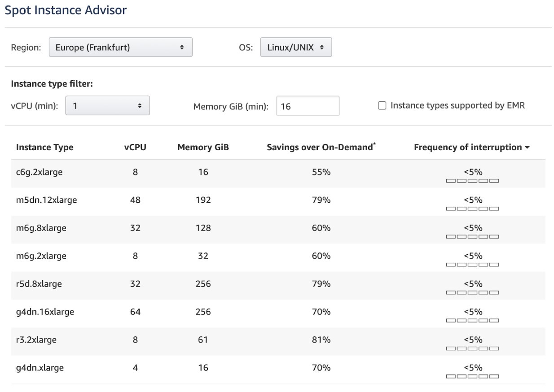Select the r5d.8xlarge instance type
This screenshot has width=554, height=392.
(x=39, y=283)
